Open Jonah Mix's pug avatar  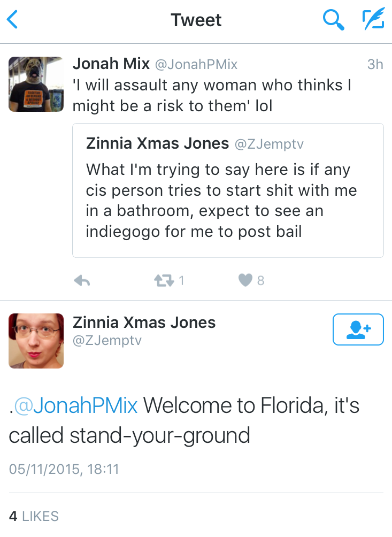36,84
